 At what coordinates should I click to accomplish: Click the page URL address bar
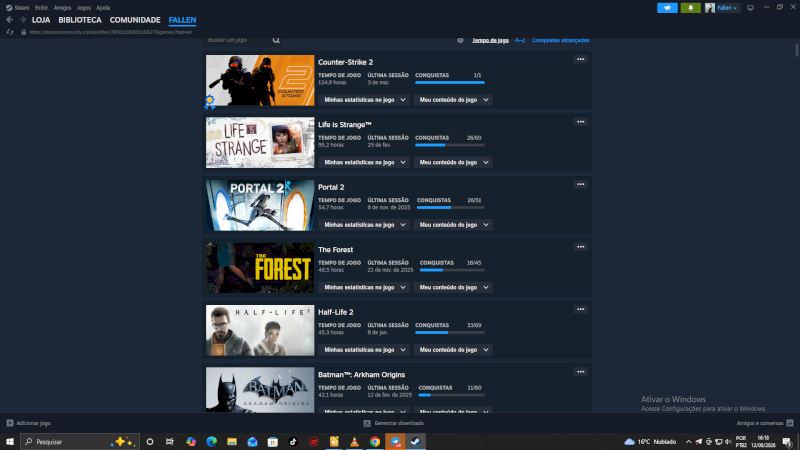(111, 32)
